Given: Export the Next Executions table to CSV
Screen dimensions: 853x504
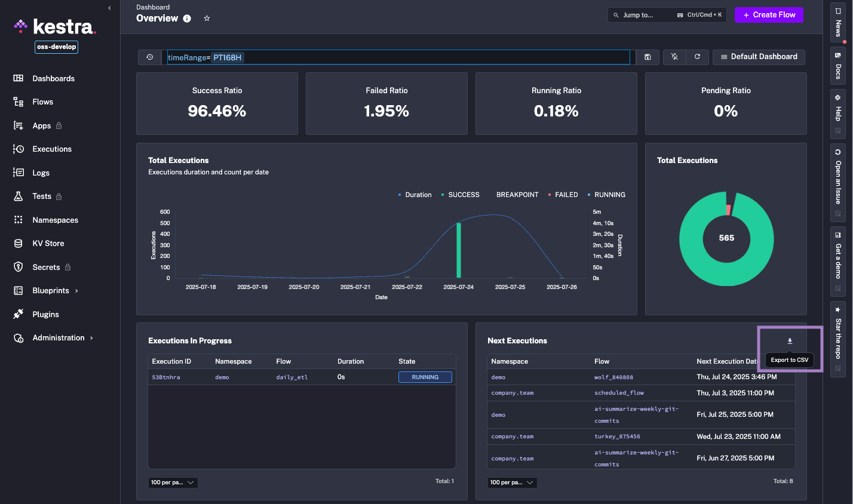Looking at the screenshot, I should click(790, 340).
